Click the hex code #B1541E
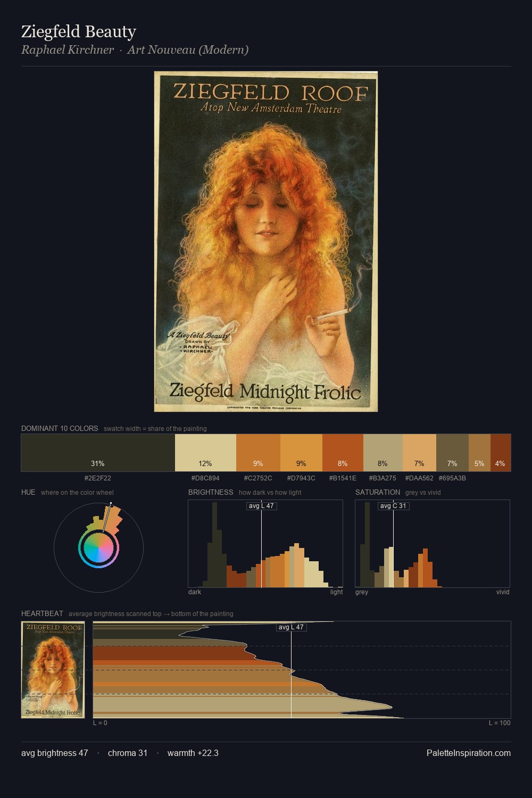The image size is (532, 798). point(343,478)
